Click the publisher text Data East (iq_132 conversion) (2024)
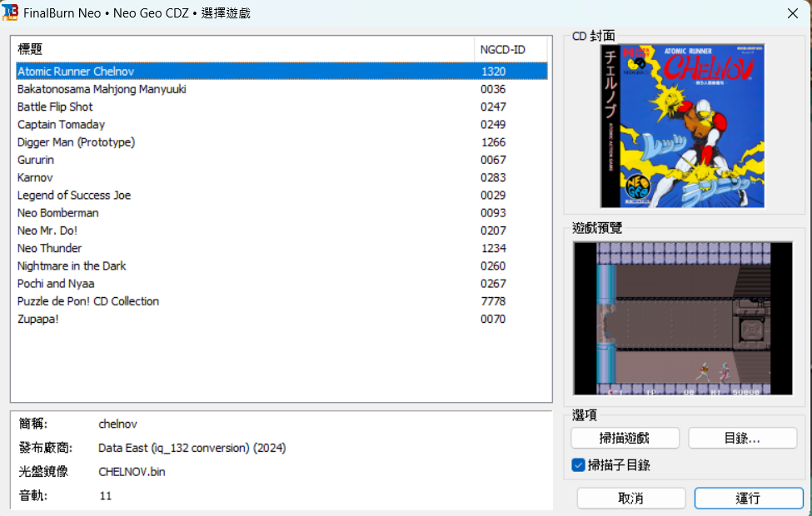Viewport: 812px width, 516px height. (192, 448)
